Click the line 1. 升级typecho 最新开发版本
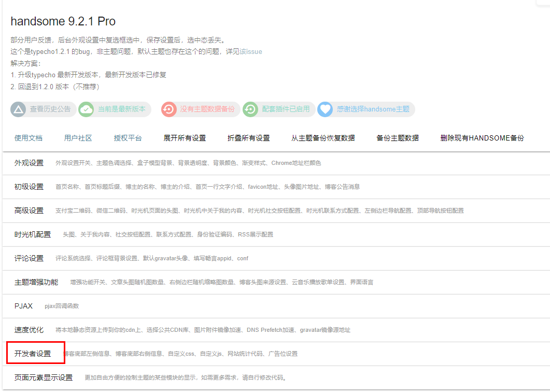The height and width of the screenshot is (392, 550). (89, 75)
